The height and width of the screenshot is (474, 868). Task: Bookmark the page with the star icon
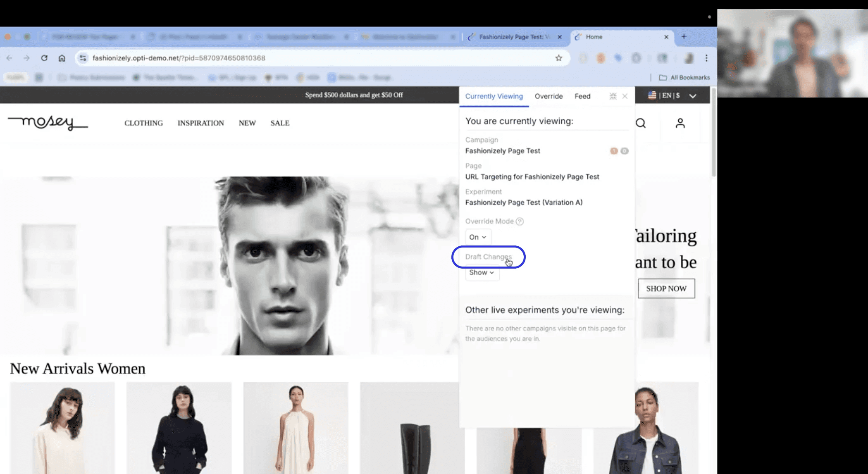pos(559,58)
